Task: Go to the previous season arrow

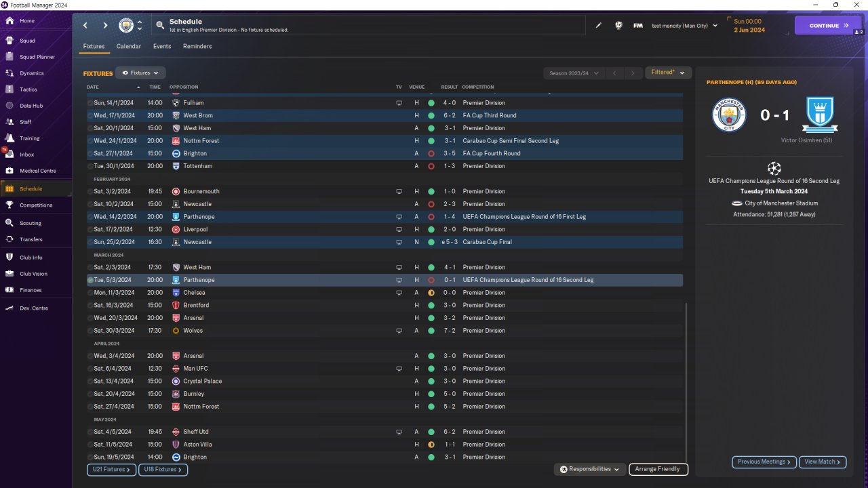Action: tap(614, 73)
